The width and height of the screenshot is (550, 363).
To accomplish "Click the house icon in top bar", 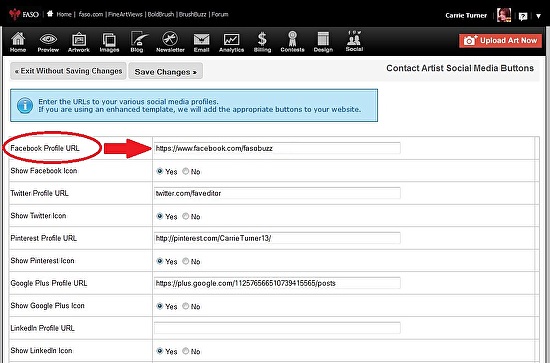I will pyautogui.click(x=50, y=14).
